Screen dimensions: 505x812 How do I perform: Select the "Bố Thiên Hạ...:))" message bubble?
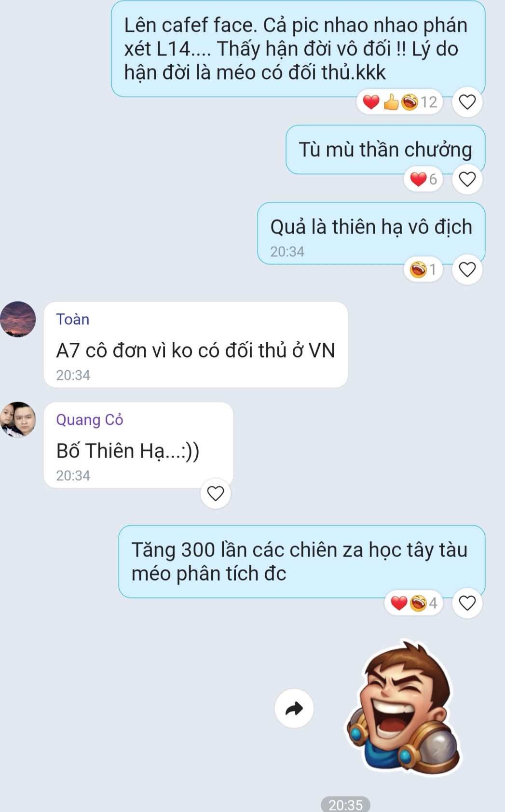(138, 445)
